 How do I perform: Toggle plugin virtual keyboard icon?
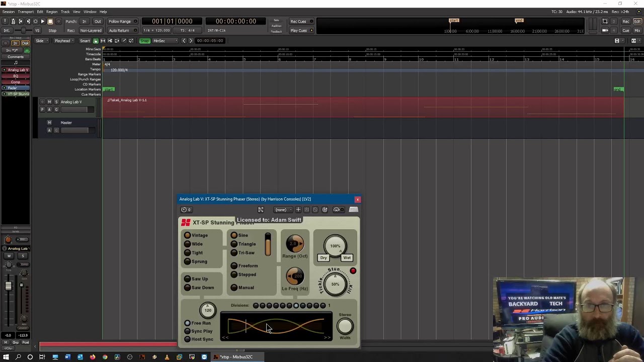354,210
